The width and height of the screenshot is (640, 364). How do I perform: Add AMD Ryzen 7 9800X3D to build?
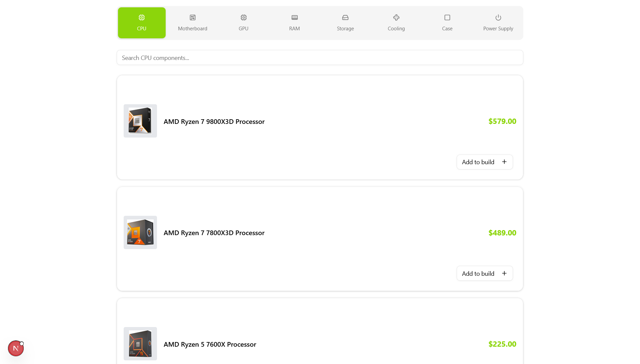point(485,162)
